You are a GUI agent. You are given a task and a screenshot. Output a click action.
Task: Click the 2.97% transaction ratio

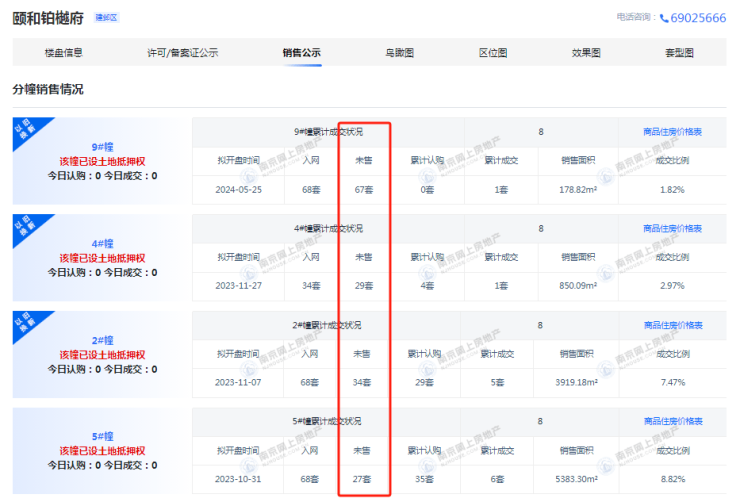click(672, 285)
